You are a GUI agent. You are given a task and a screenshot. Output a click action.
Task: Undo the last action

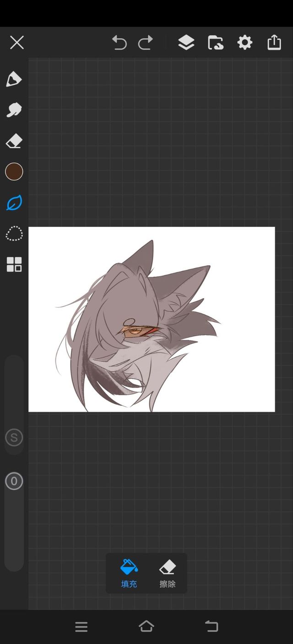pyautogui.click(x=119, y=43)
